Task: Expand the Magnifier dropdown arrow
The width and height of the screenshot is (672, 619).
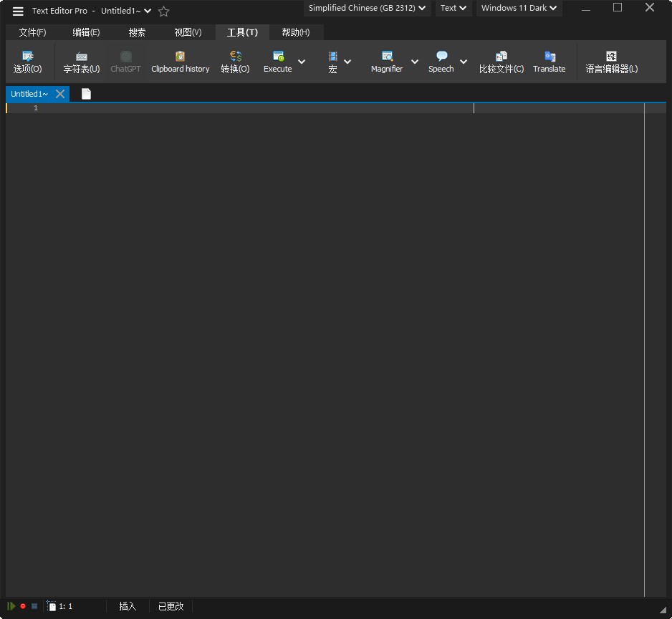Action: (x=415, y=62)
